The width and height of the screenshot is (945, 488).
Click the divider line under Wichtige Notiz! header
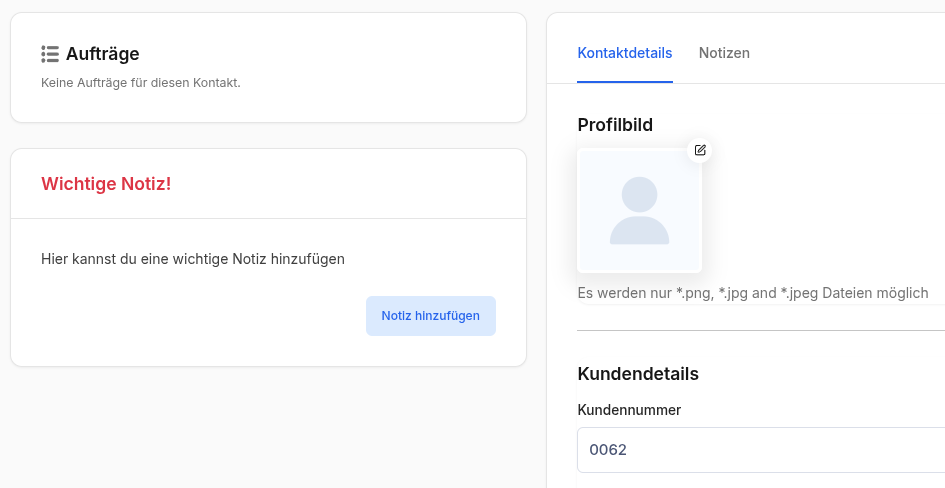(268, 218)
